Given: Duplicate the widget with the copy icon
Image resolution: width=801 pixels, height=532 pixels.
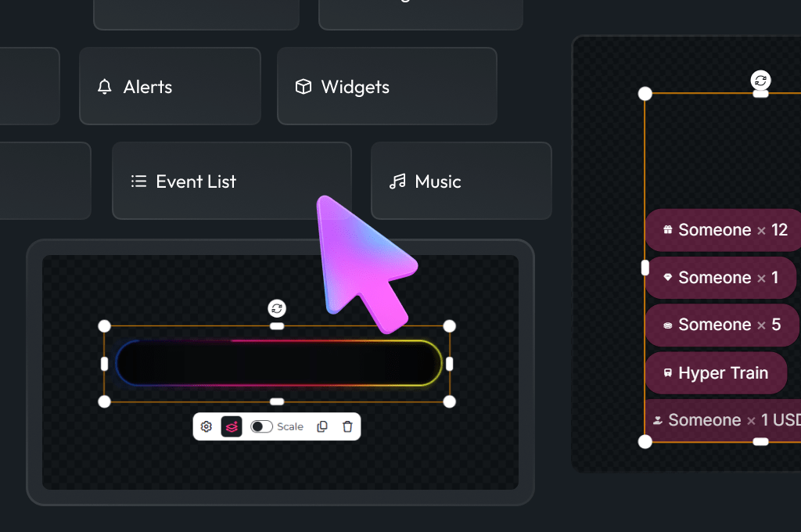Looking at the screenshot, I should pos(322,426).
